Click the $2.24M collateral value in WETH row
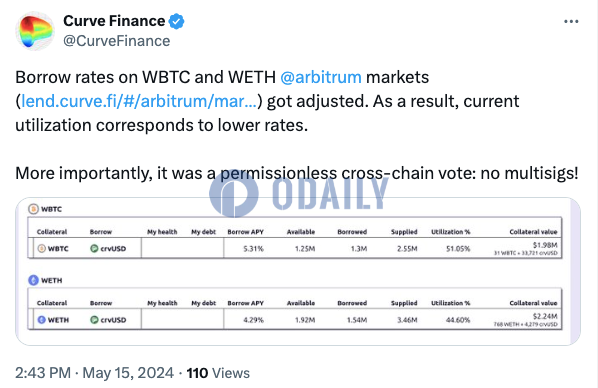 click(545, 316)
